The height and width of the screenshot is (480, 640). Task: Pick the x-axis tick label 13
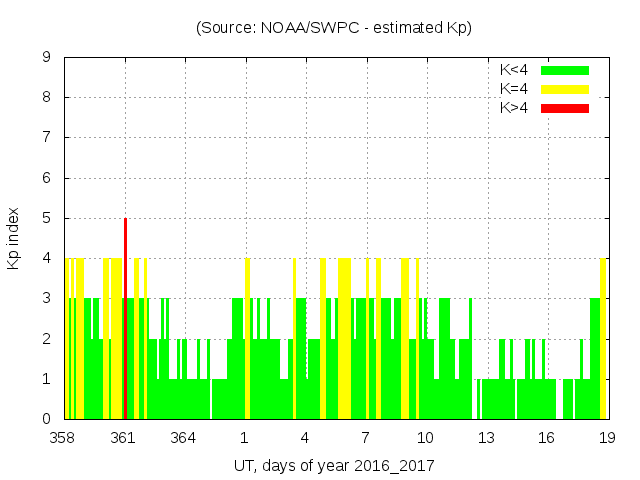tap(486, 438)
